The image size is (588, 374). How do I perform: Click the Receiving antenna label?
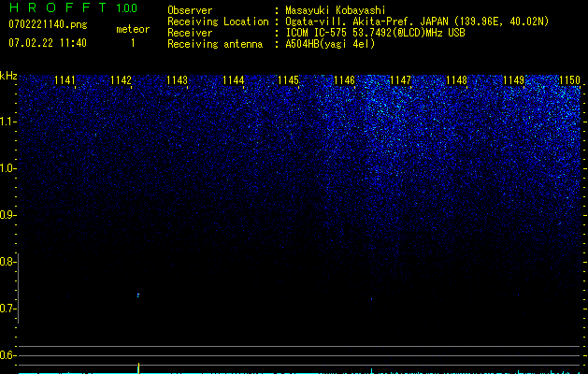[x=215, y=44]
